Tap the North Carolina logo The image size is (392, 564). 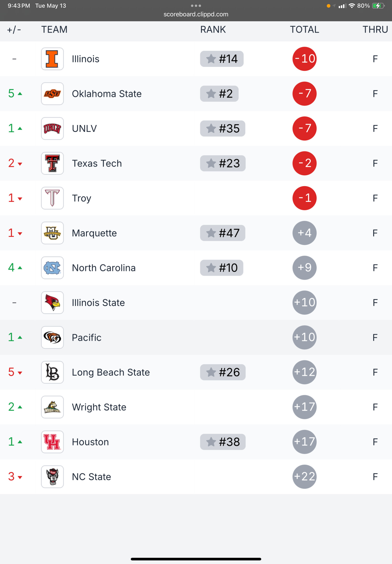[x=52, y=268]
